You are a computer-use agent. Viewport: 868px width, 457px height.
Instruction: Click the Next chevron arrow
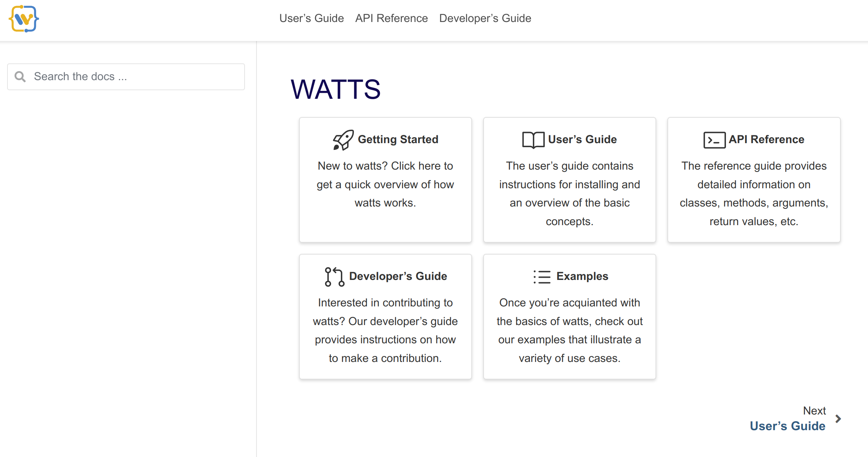click(838, 419)
